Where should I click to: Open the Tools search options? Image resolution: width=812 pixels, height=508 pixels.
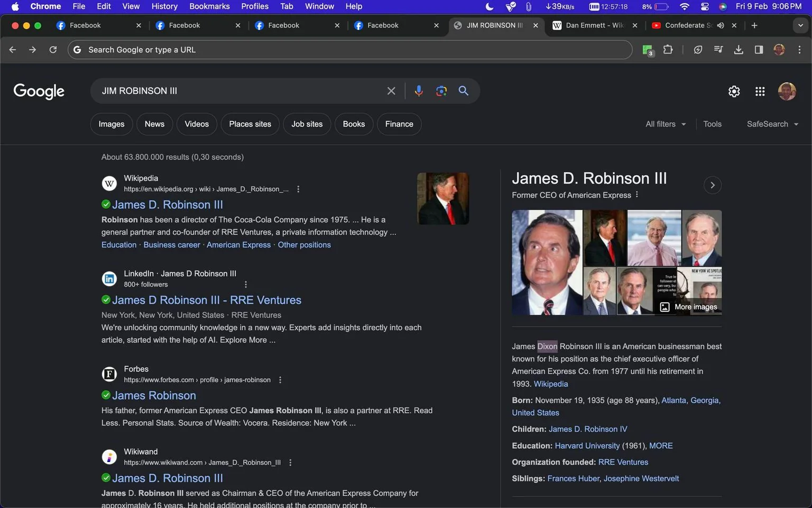pos(712,124)
